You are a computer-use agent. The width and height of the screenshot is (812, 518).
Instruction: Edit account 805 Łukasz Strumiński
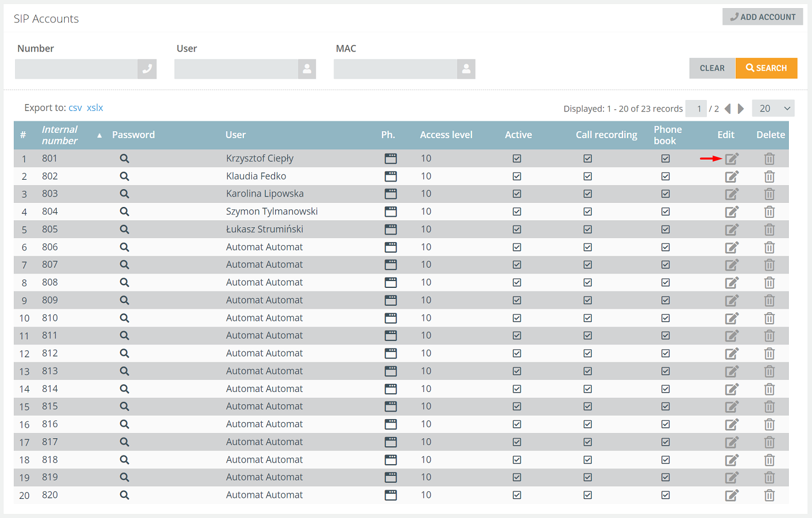tap(732, 230)
